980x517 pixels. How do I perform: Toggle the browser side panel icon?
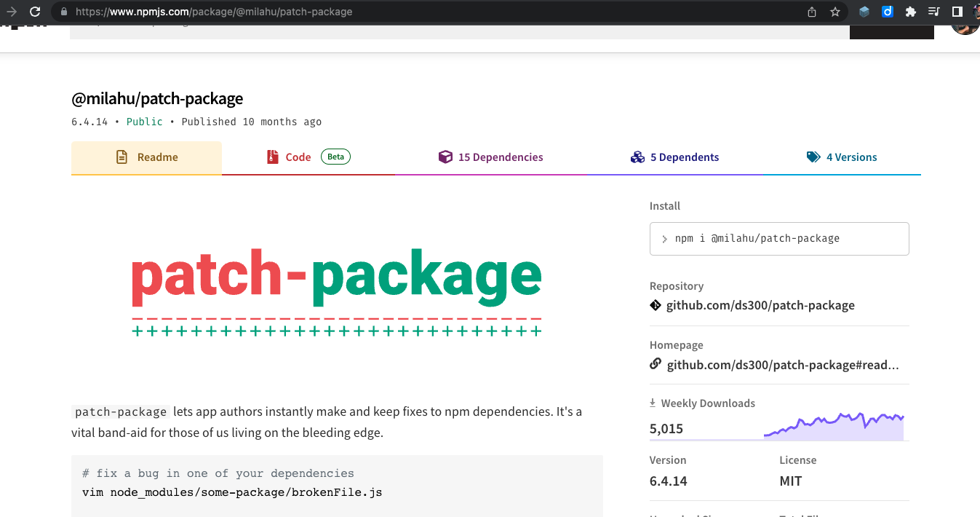pos(957,12)
